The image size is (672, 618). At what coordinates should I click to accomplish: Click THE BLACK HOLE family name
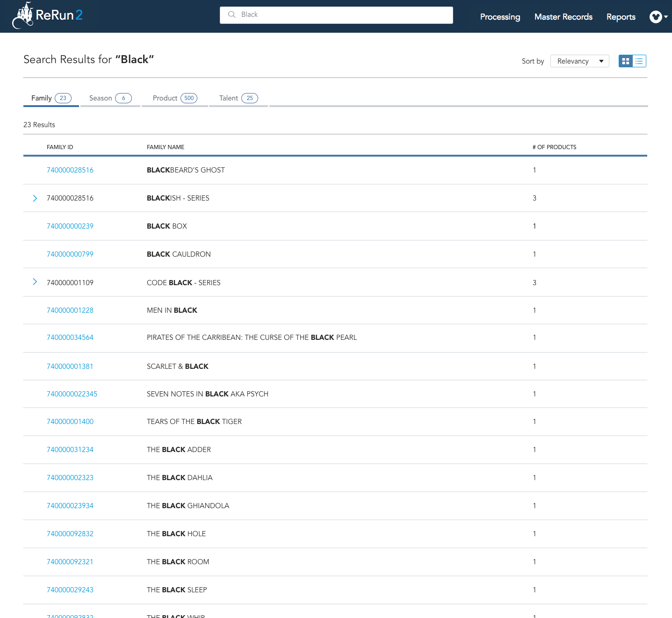coord(176,534)
